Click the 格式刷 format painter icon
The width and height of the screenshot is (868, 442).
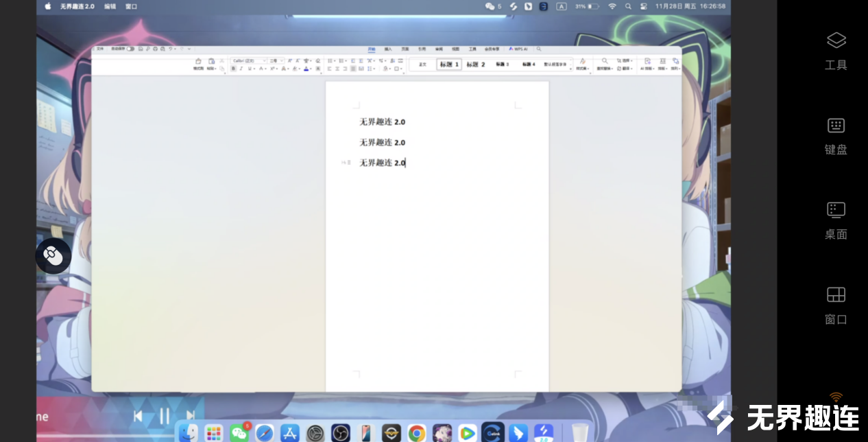[x=198, y=60]
